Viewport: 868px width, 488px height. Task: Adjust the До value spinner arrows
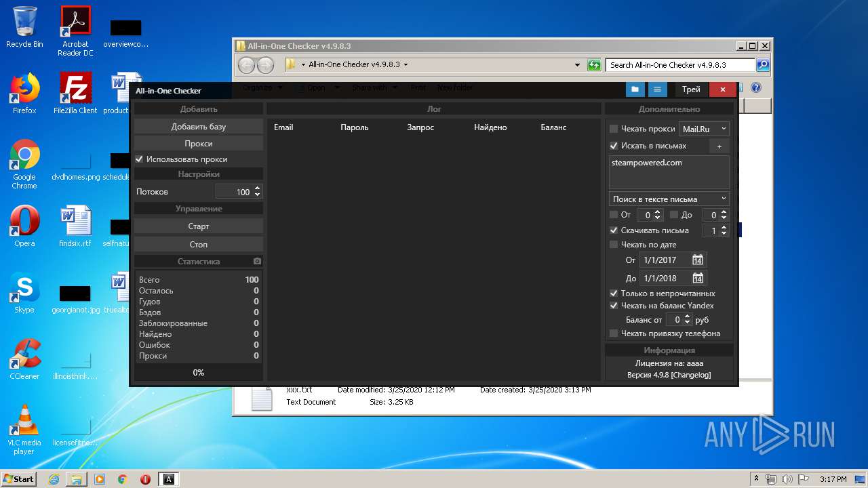(724, 215)
